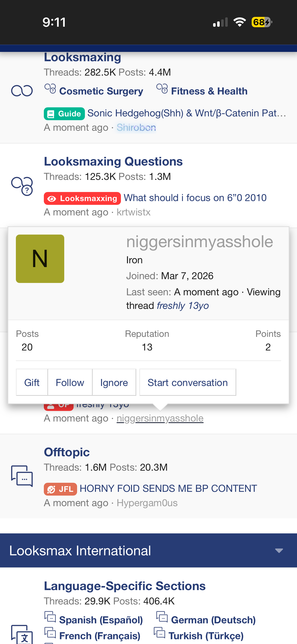Image resolution: width=297 pixels, height=644 pixels.
Task: Start conversation with this user
Action: pos(188,382)
